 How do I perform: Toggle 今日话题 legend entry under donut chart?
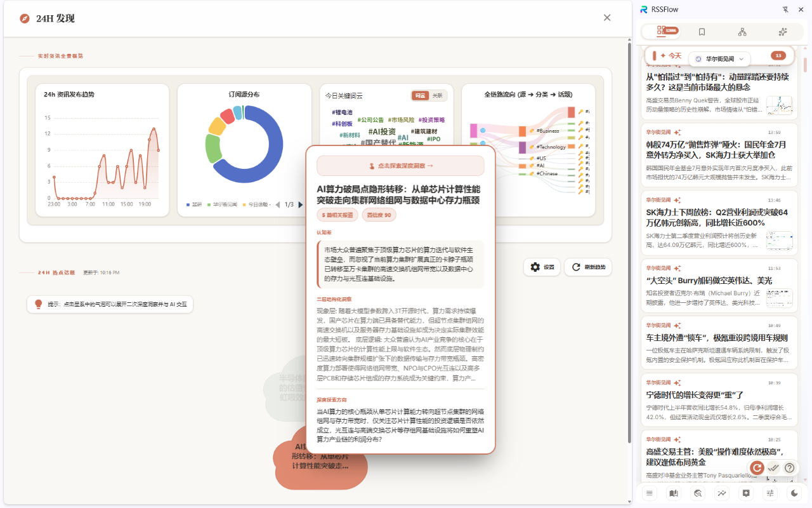pyautogui.click(x=256, y=204)
